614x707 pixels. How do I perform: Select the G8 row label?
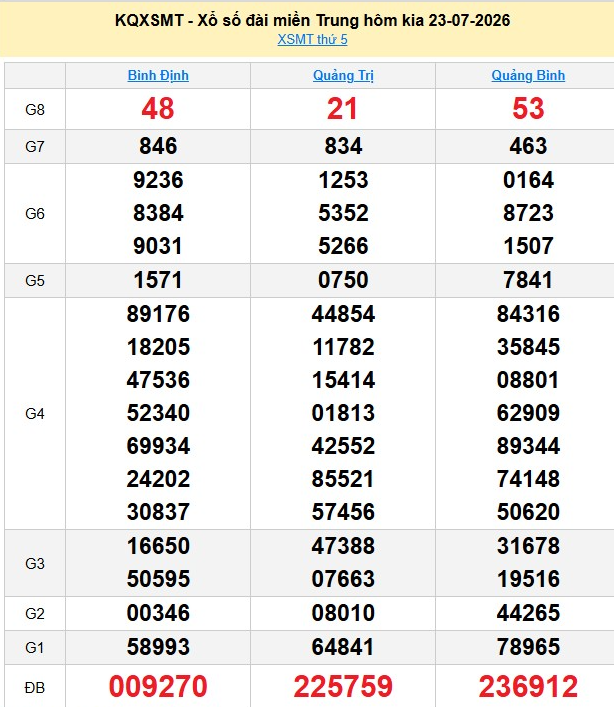click(35, 110)
